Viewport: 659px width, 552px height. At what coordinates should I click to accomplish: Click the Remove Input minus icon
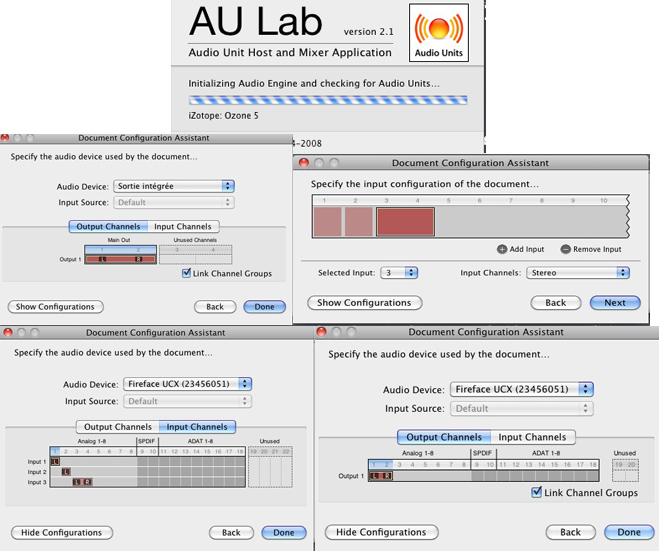[565, 249]
